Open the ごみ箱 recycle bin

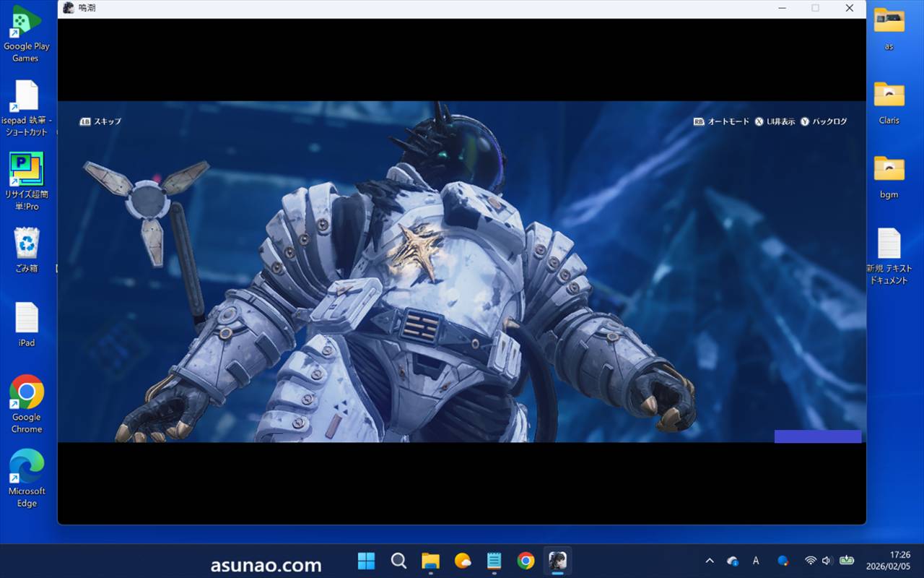27,250
